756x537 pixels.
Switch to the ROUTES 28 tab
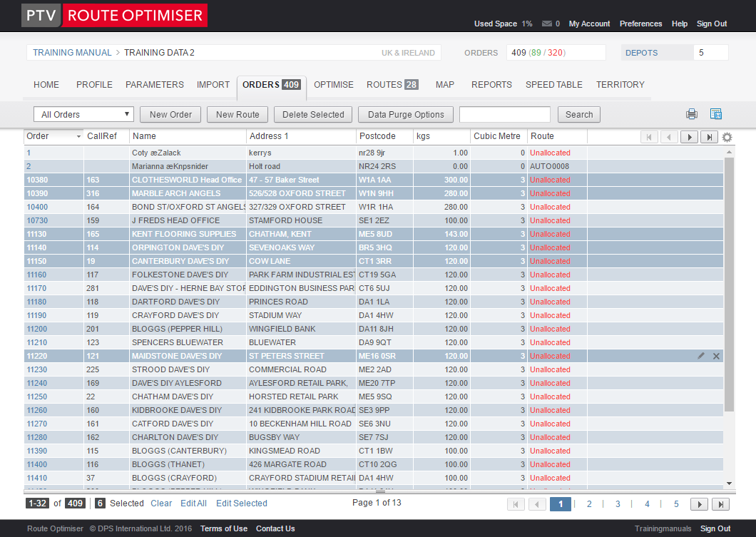(x=392, y=85)
